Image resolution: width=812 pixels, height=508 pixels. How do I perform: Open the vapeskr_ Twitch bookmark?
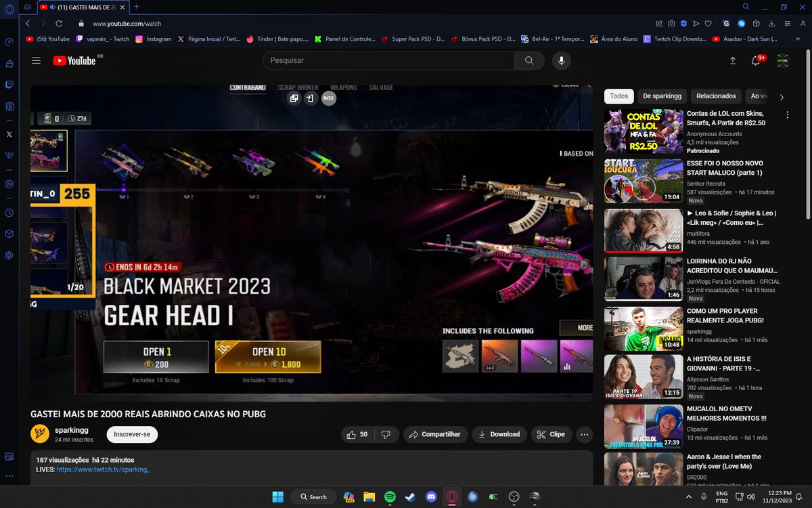click(103, 39)
